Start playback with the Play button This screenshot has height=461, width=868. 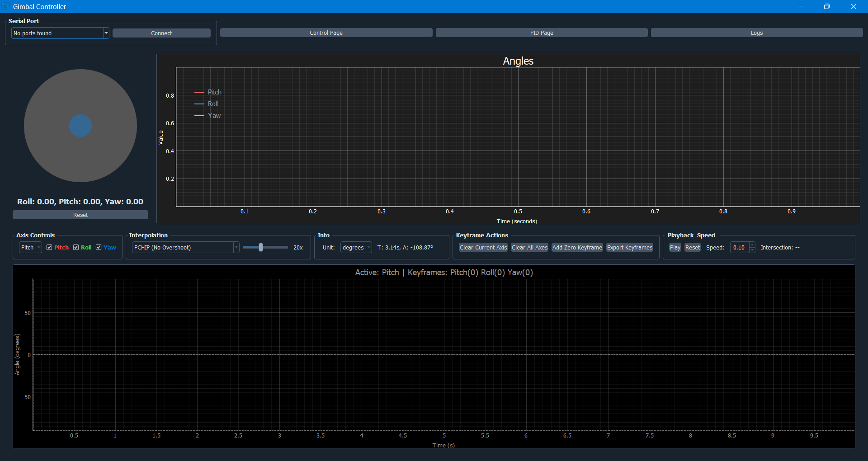pos(675,247)
